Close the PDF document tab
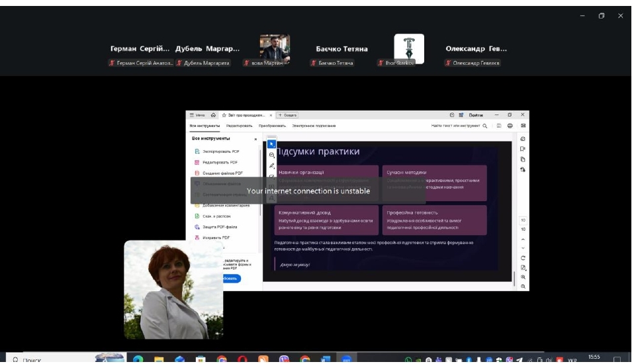The width and height of the screenshot is (634, 364). tap(271, 115)
